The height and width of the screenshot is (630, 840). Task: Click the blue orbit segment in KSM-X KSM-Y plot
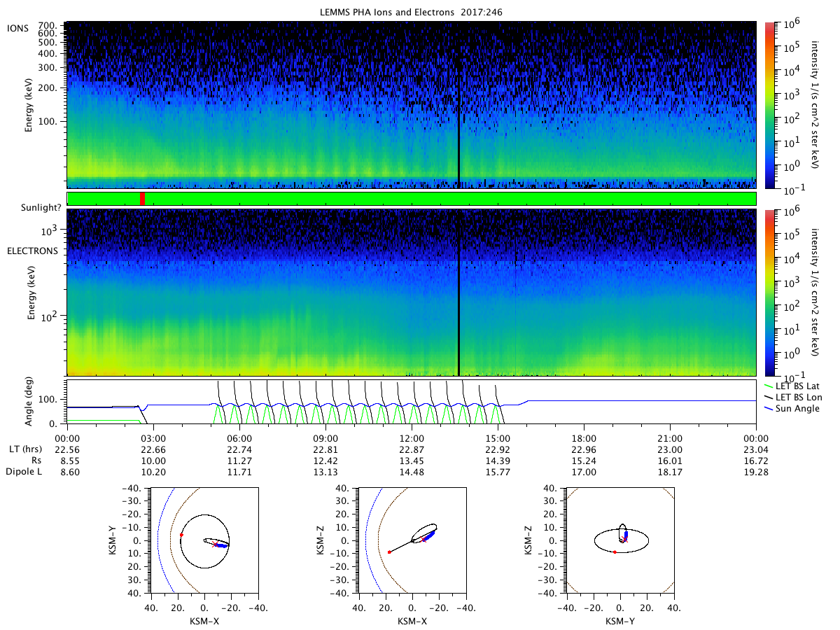221,545
